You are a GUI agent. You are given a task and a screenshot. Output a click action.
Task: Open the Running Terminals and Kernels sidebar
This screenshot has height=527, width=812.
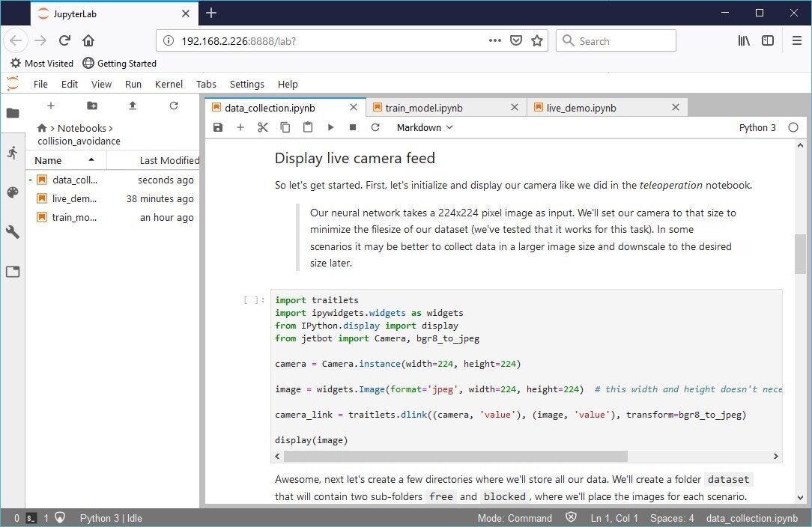tap(12, 153)
